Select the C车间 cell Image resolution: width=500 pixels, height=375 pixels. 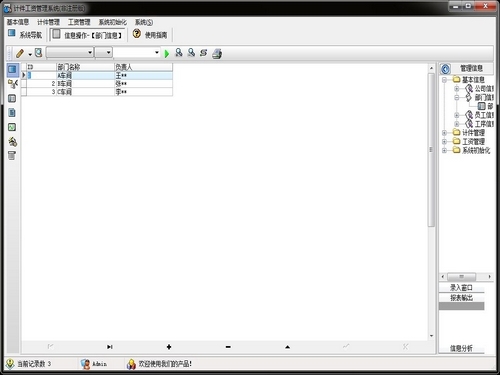pos(85,92)
